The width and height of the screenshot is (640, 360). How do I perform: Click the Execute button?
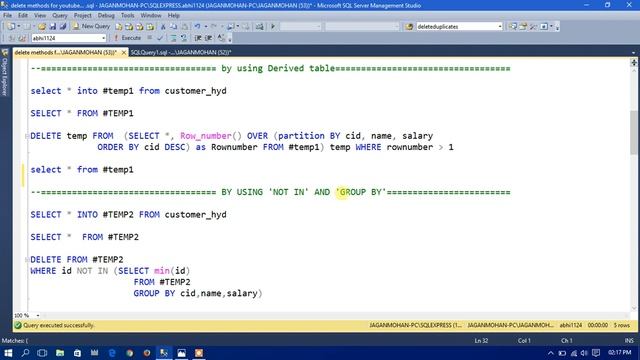[x=127, y=38]
